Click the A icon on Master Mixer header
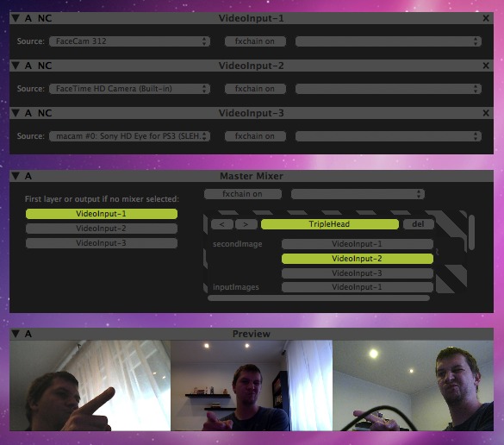 [x=28, y=176]
